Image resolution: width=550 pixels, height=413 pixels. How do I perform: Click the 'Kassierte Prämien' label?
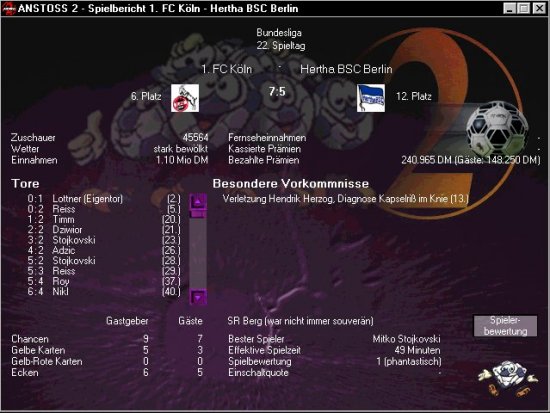[264, 149]
